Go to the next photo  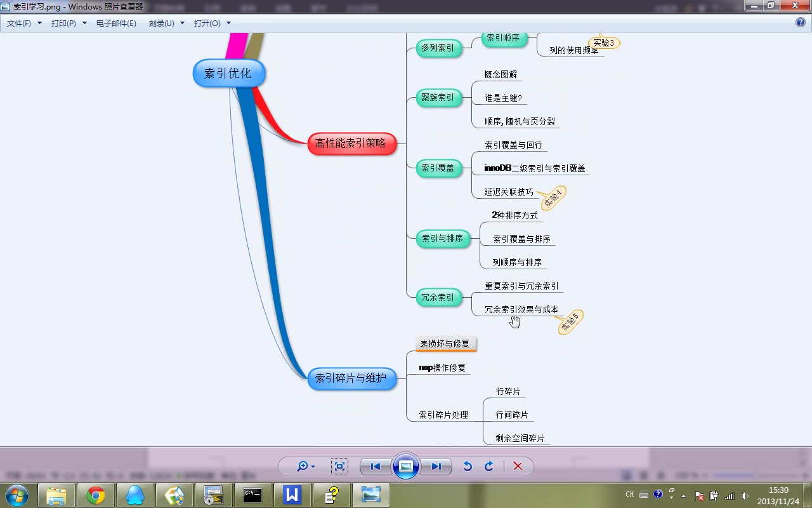click(436, 467)
